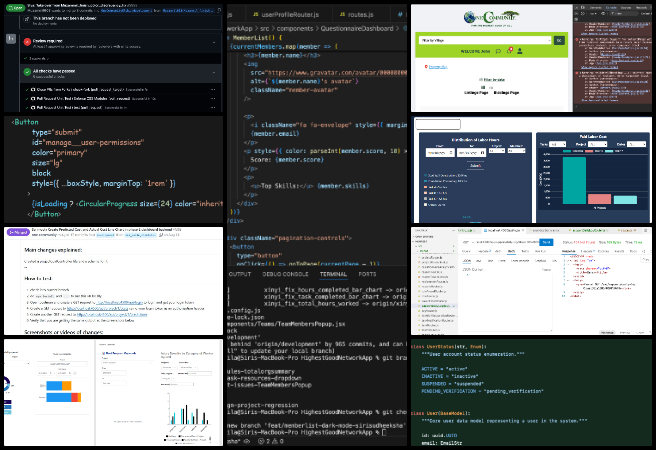Click the red Review required status icon
Image resolution: width=656 pixels, height=450 pixels.
tap(26, 43)
